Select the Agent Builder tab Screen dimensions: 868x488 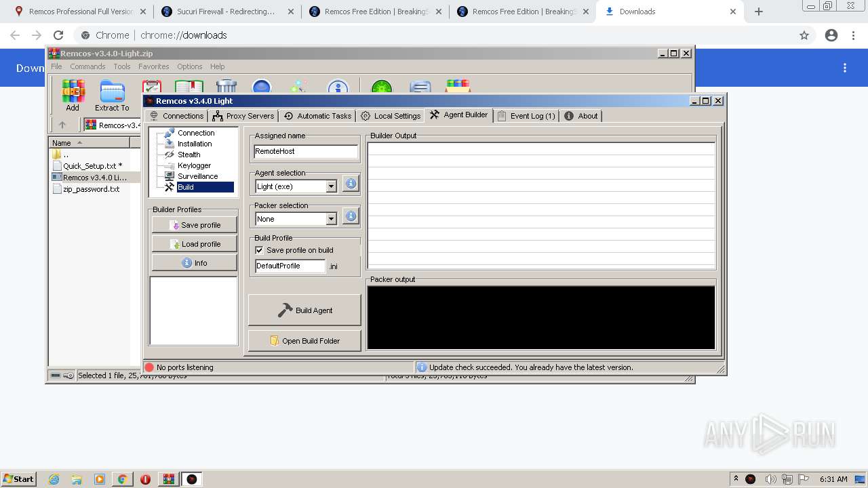point(459,115)
